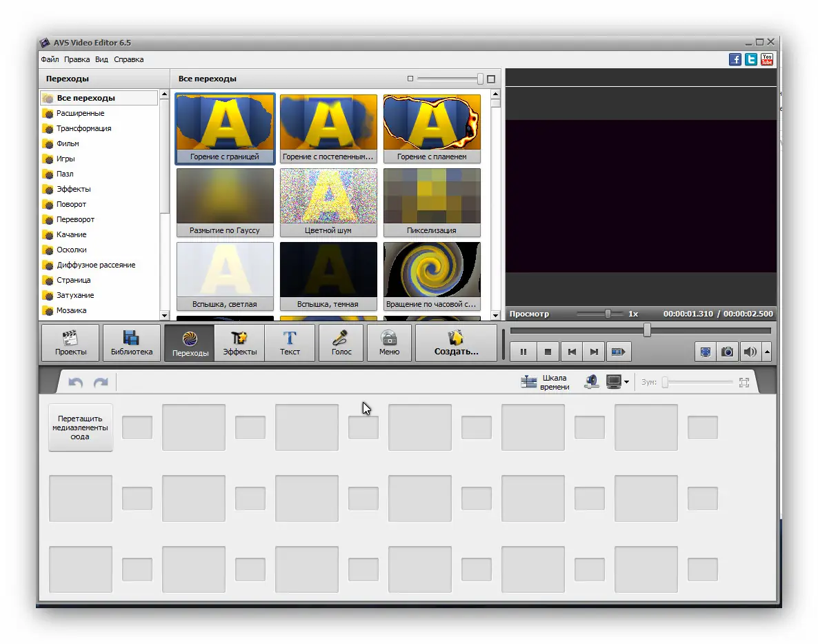
Task: Stop the preview playback
Action: (x=548, y=352)
